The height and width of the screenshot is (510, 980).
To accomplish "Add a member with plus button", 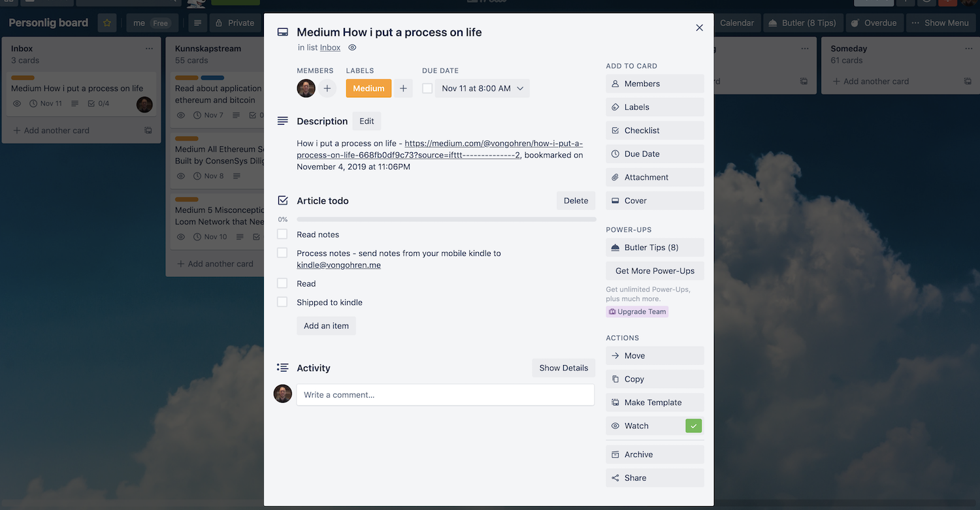I will 327,88.
